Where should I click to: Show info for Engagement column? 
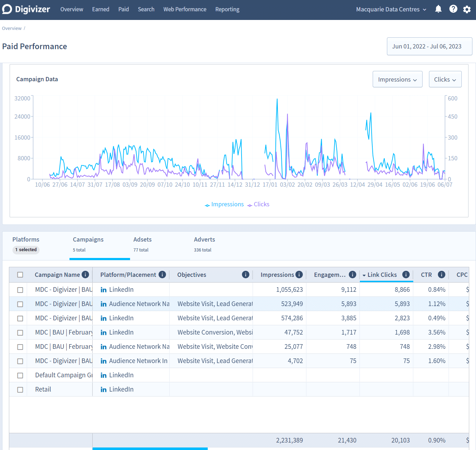pos(352,274)
